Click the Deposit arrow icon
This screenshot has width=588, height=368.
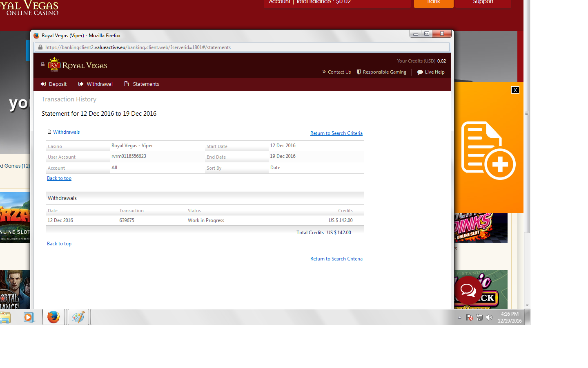(43, 84)
